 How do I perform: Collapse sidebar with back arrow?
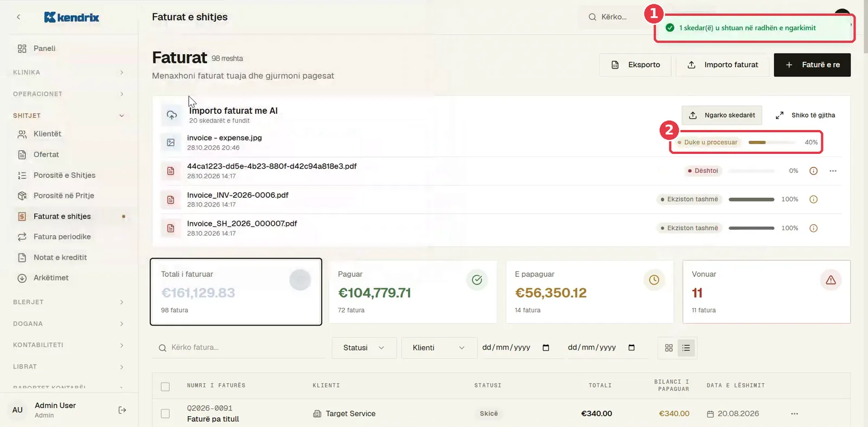pyautogui.click(x=18, y=17)
